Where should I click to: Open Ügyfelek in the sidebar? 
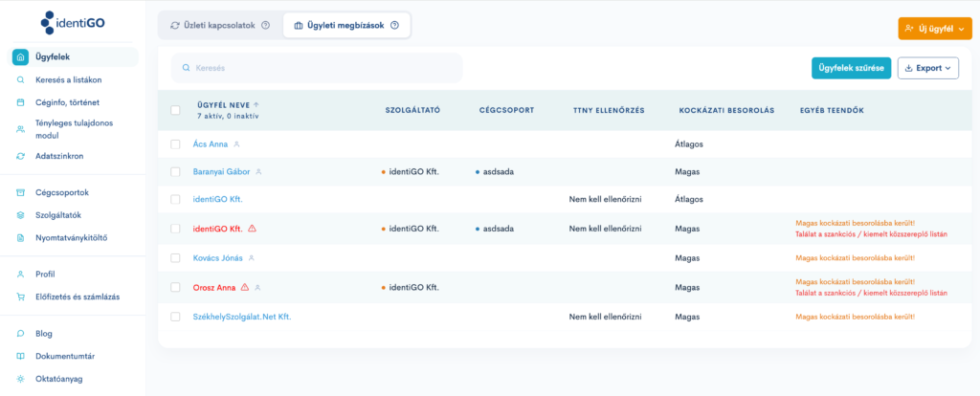75,56
